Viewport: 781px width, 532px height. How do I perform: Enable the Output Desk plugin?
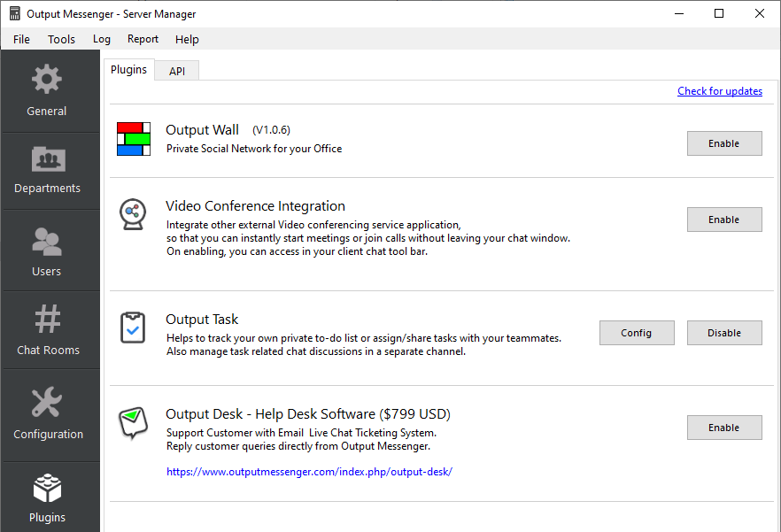tap(724, 428)
